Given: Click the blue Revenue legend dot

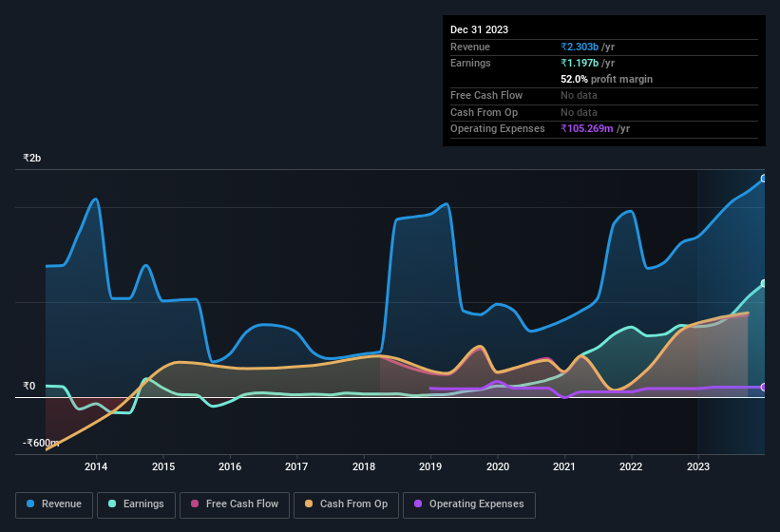Looking at the screenshot, I should point(31,504).
